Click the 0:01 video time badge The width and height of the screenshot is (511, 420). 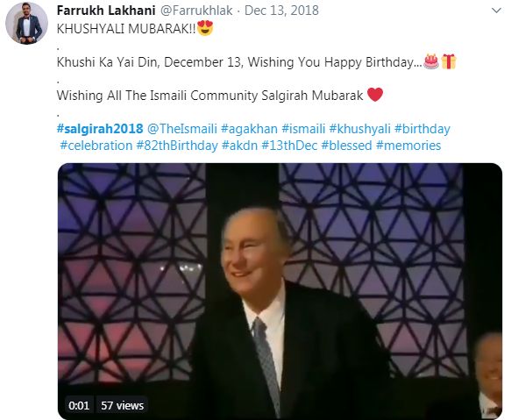tap(79, 405)
